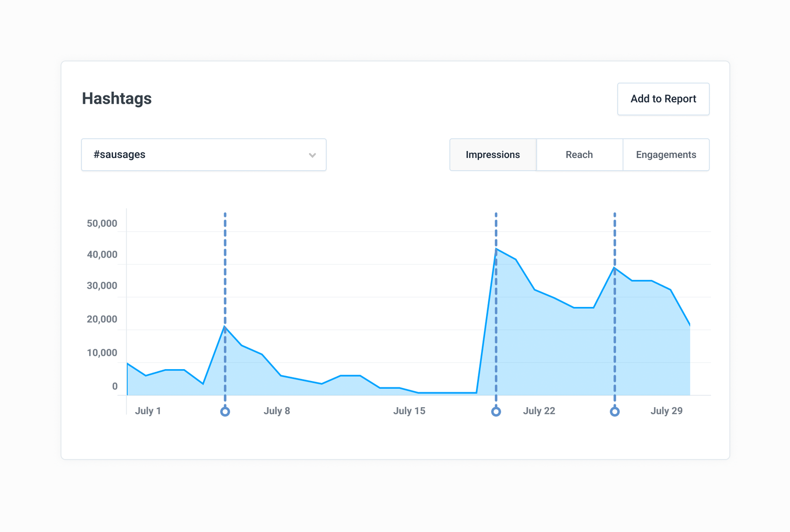Click the July 1 axis label
The image size is (790, 532).
pyautogui.click(x=148, y=411)
